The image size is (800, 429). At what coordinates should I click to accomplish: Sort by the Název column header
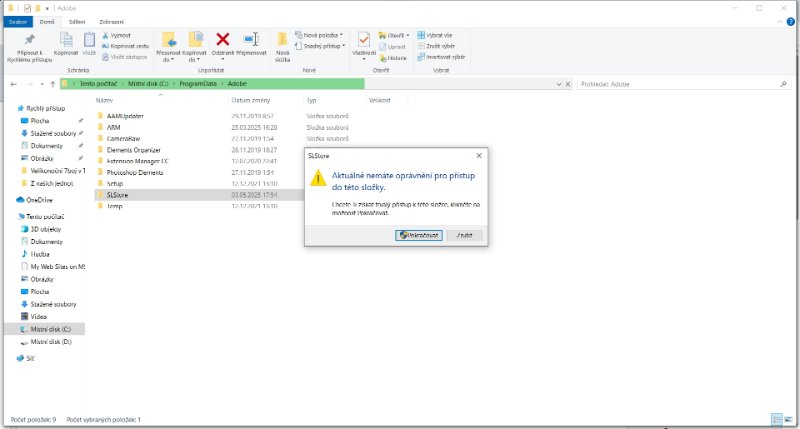click(x=105, y=100)
